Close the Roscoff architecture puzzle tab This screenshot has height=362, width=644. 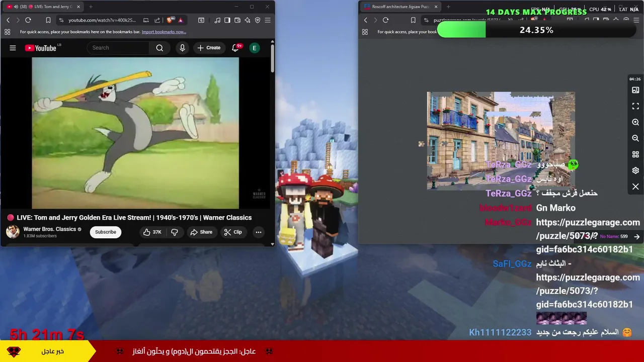pyautogui.click(x=436, y=7)
